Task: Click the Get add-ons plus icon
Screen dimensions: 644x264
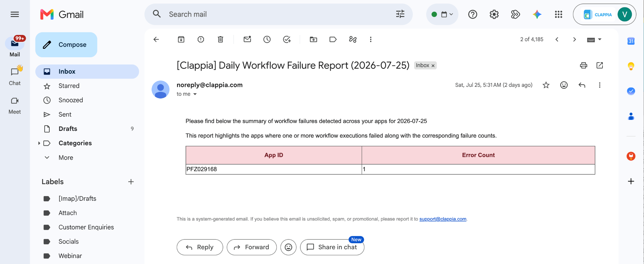Action: coord(631,181)
